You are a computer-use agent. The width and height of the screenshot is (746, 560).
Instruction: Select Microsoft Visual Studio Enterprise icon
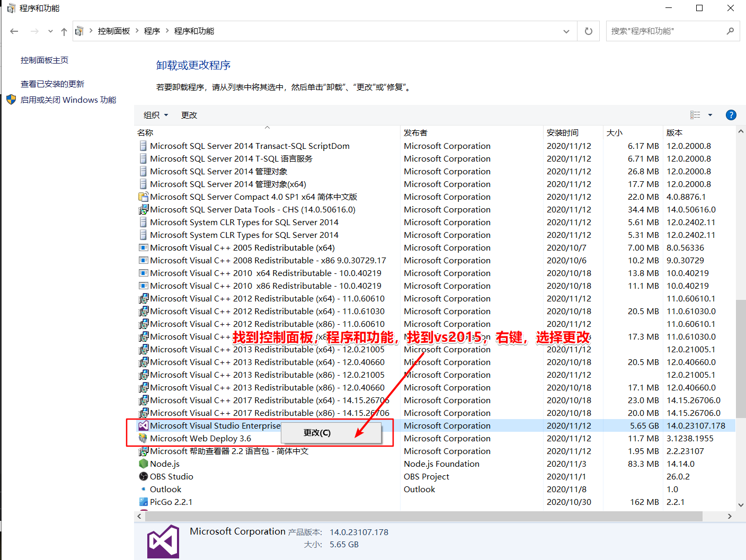(143, 426)
